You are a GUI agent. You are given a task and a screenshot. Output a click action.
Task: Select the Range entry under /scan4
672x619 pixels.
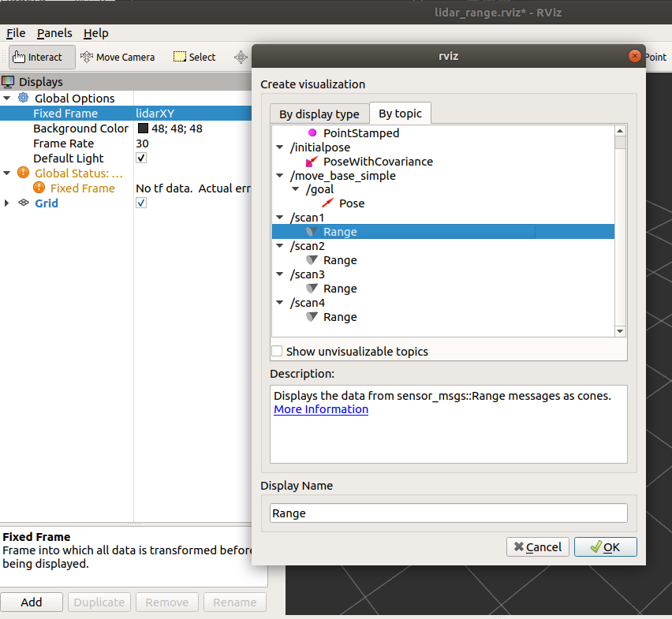[x=340, y=317]
